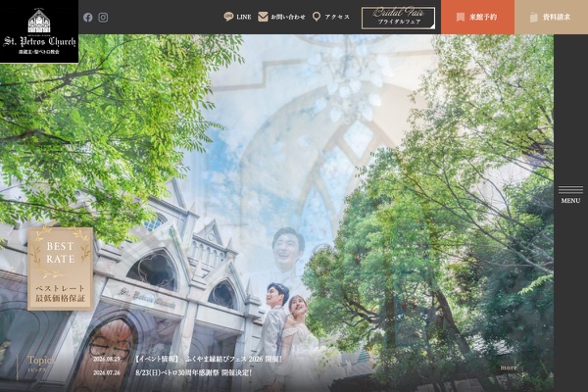Click the BEST RATE ベストレート badge

[x=60, y=269]
